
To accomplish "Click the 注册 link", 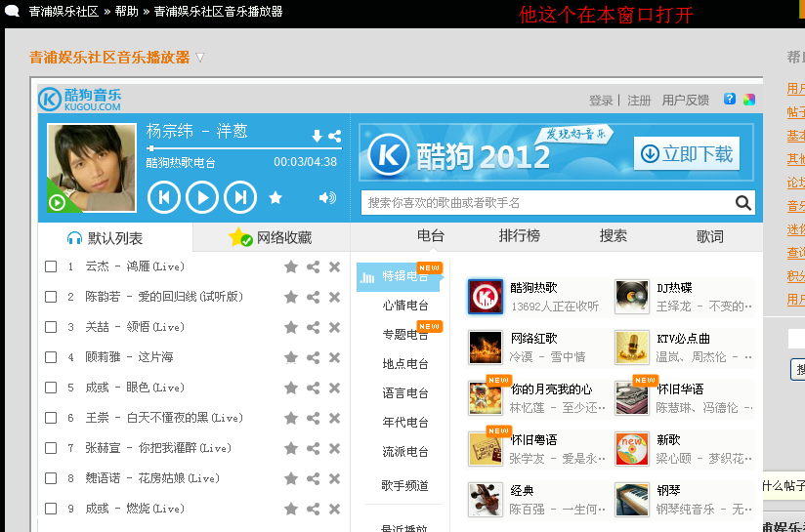I will [x=639, y=101].
